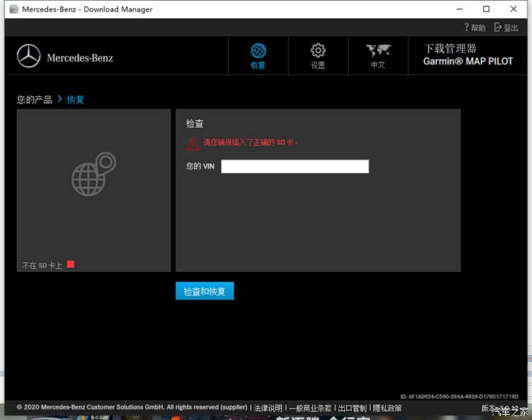The height and width of the screenshot is (420, 532).
Task: Go to 您的产品 breadcrumb
Action: point(34,99)
